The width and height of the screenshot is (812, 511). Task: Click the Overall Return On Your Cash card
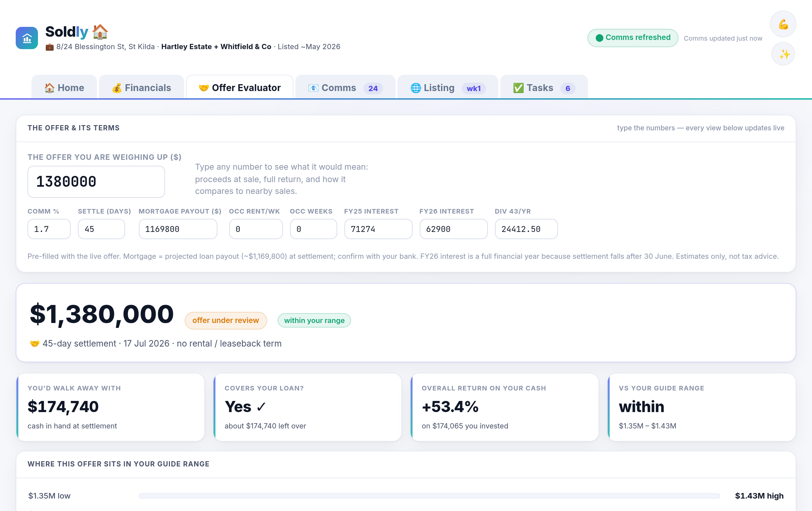point(505,407)
